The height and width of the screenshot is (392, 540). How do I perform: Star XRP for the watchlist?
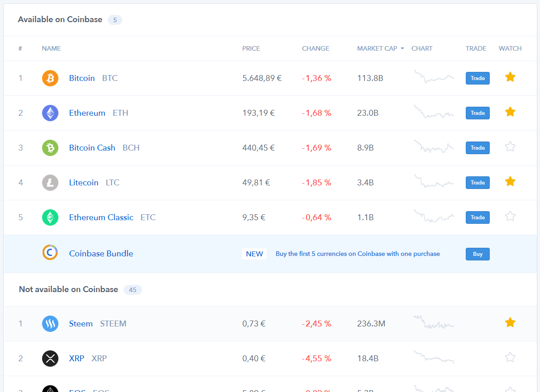[x=510, y=357]
